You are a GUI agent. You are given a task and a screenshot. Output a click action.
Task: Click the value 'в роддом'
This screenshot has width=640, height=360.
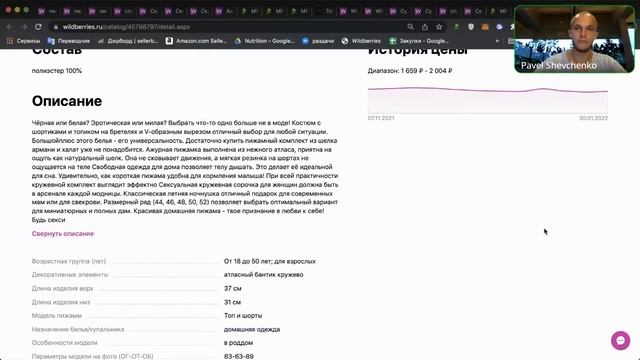[238, 342]
